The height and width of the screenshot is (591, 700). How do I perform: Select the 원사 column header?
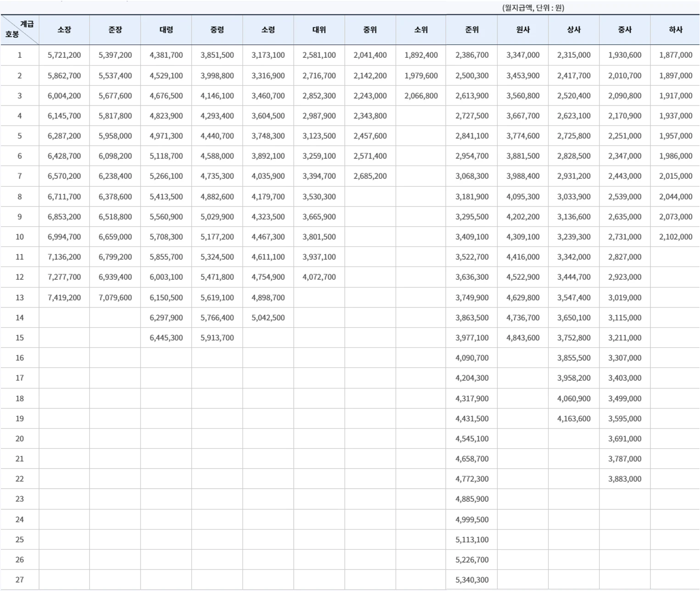click(523, 29)
